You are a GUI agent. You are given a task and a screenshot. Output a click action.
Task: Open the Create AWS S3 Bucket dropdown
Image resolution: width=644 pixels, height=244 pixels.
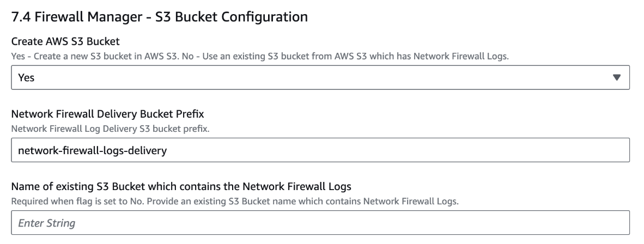[x=320, y=78]
